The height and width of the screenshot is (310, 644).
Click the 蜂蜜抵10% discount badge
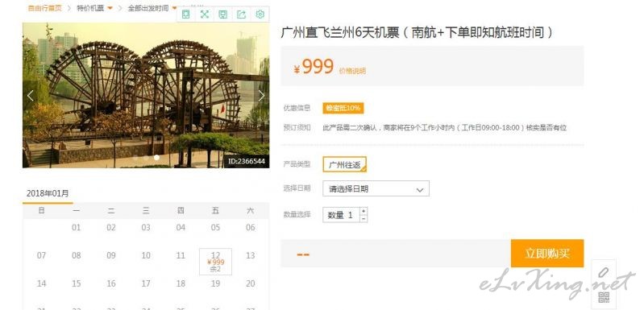343,108
